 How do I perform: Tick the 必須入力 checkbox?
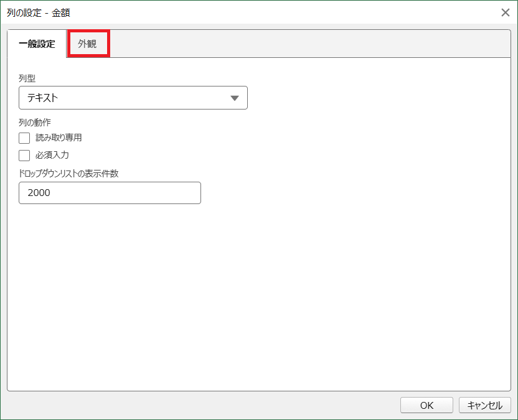click(x=24, y=155)
